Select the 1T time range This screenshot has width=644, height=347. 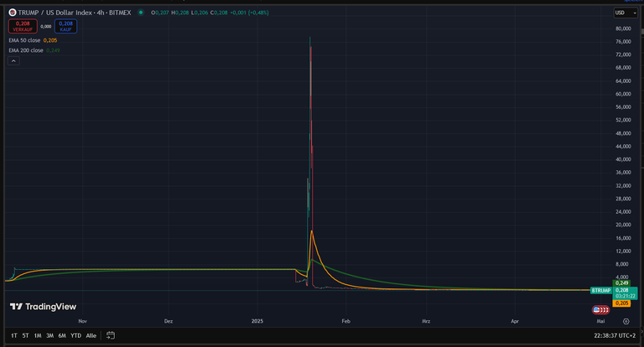tap(14, 335)
